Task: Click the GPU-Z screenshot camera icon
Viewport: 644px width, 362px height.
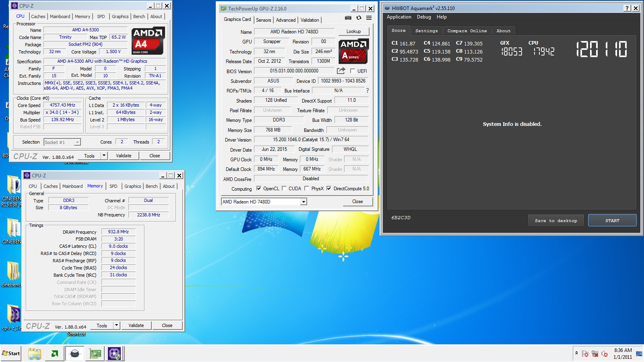Action: (348, 18)
